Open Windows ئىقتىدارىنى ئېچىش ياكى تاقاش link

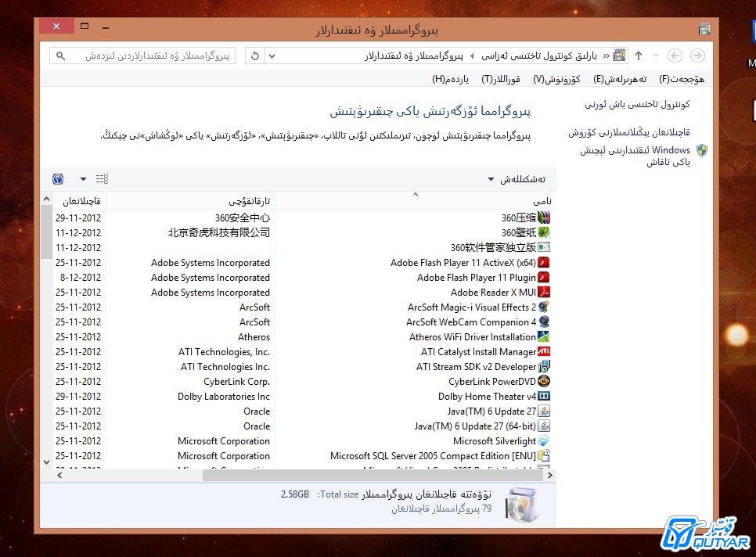(635, 156)
